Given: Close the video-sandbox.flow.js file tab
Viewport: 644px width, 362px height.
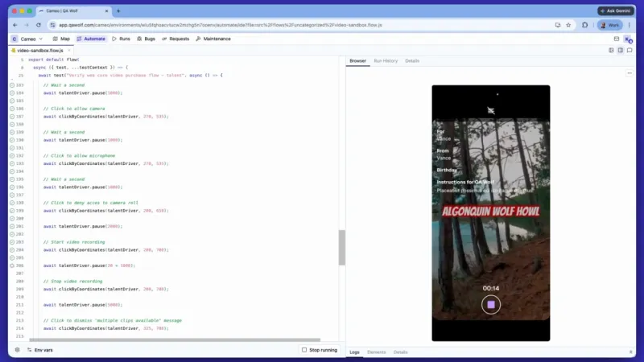Looking at the screenshot, I should 69,51.
